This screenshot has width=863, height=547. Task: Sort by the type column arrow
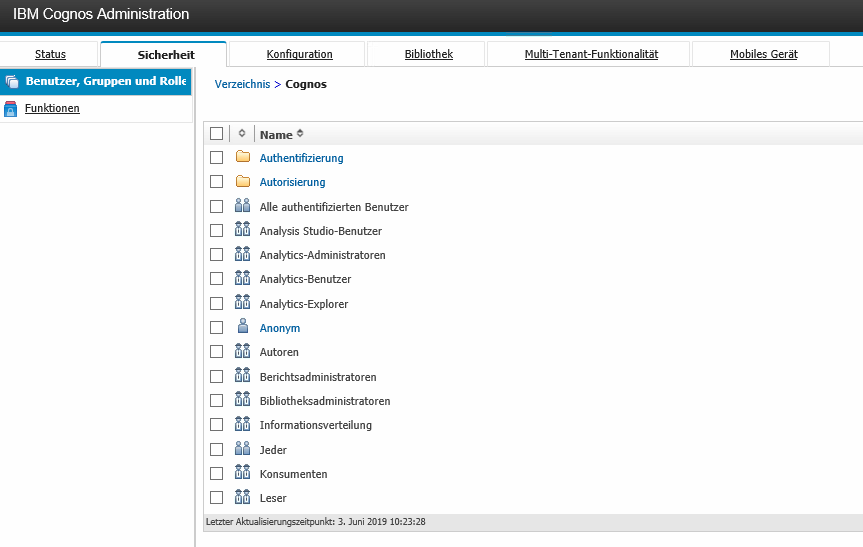tap(242, 134)
